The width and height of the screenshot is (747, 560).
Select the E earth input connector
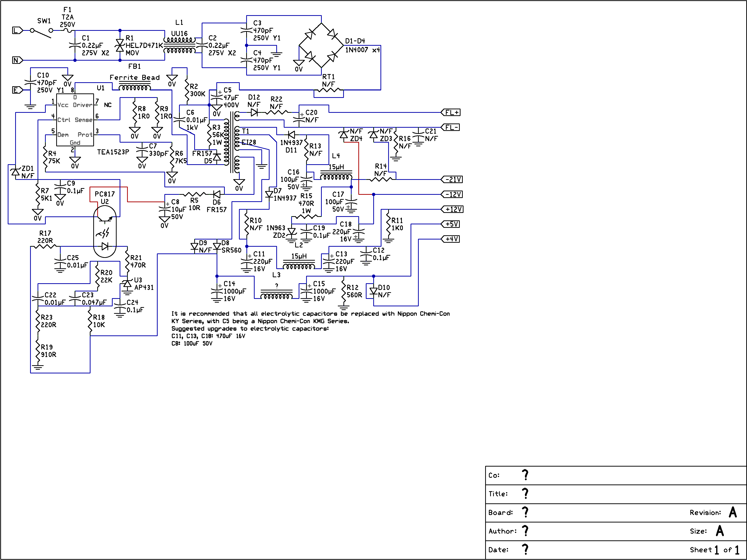click(18, 90)
